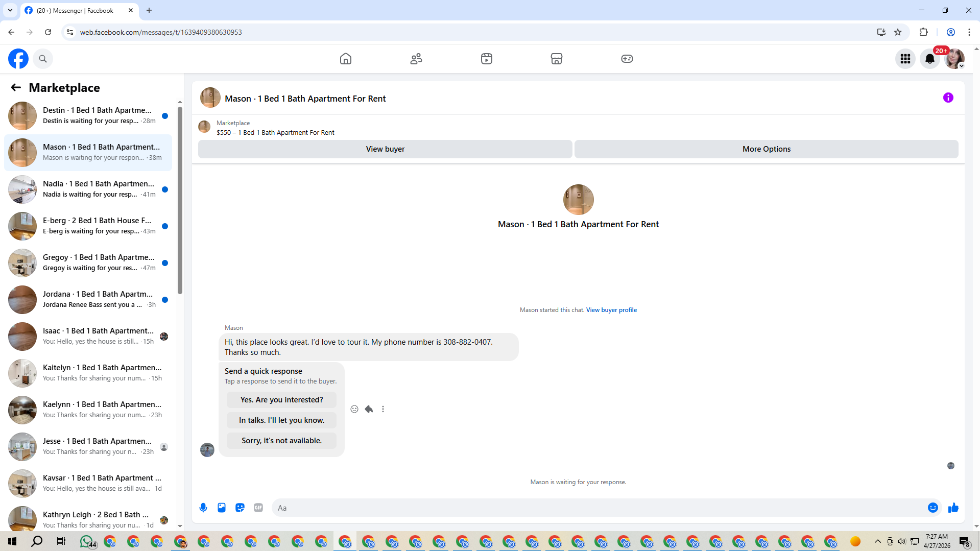Click the More Options button
The width and height of the screenshot is (980, 551).
(x=767, y=149)
